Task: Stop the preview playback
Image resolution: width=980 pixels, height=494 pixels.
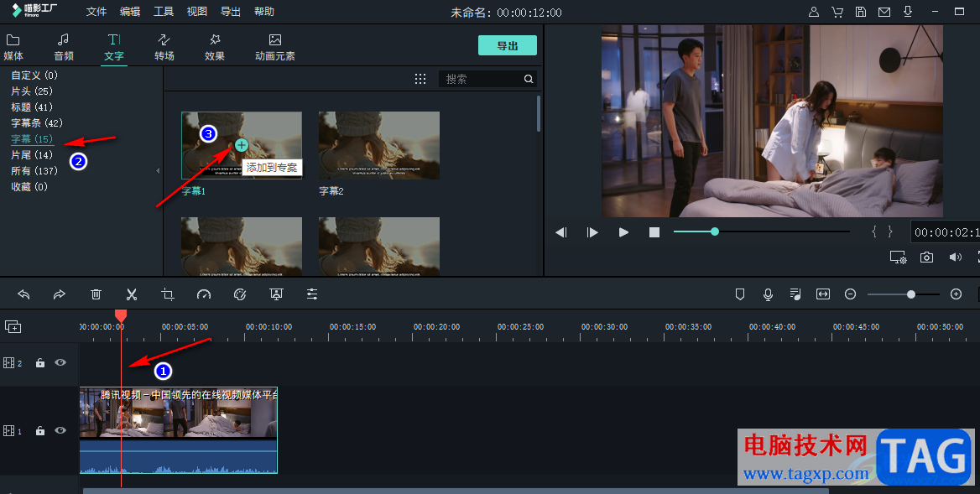Action: pyautogui.click(x=654, y=232)
